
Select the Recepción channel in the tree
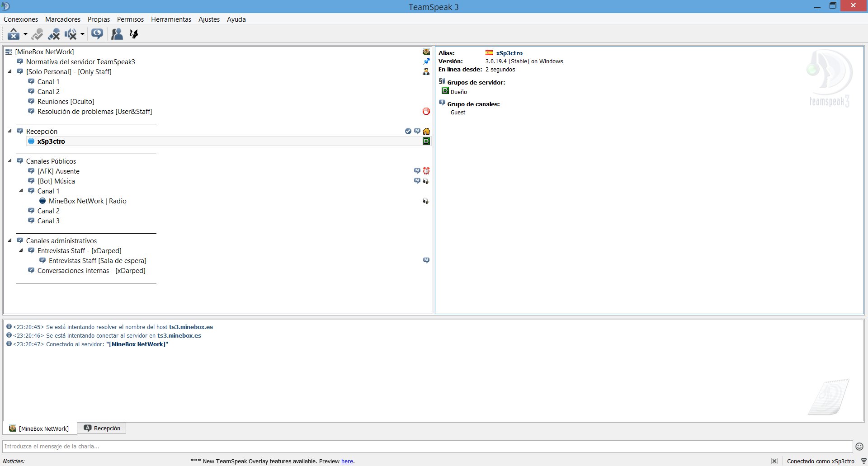(x=42, y=132)
